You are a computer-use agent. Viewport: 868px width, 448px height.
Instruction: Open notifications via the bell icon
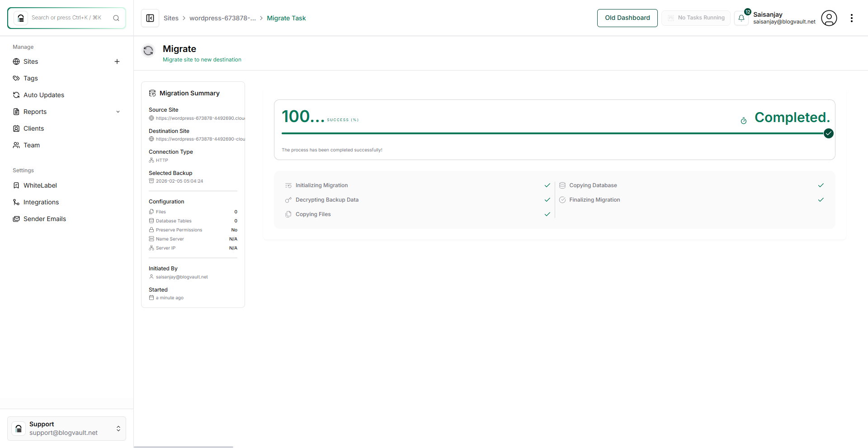(741, 18)
